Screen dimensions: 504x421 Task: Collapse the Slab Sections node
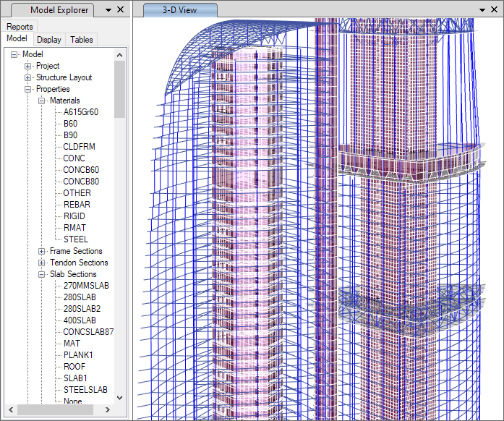point(42,274)
